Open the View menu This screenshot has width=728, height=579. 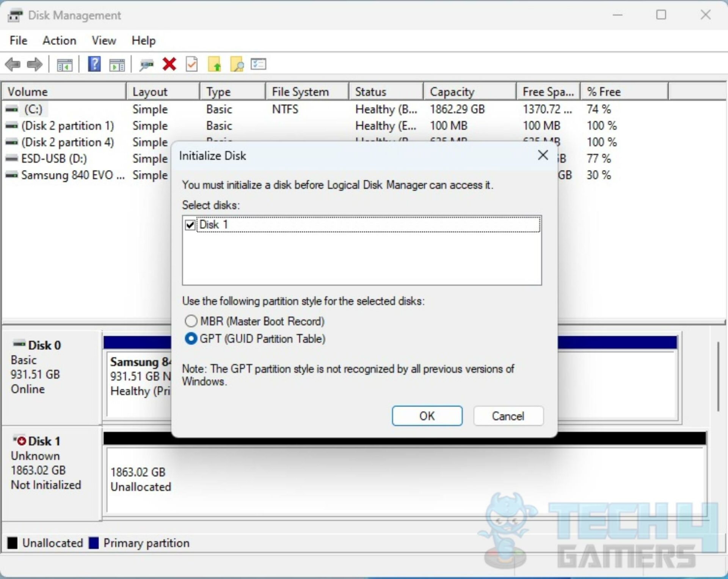(x=104, y=41)
